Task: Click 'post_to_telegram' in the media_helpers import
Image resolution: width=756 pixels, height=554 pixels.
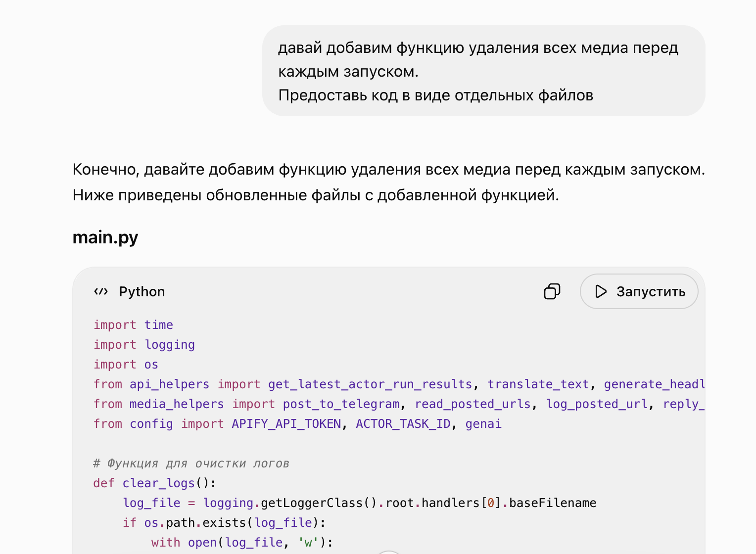Action: point(341,404)
